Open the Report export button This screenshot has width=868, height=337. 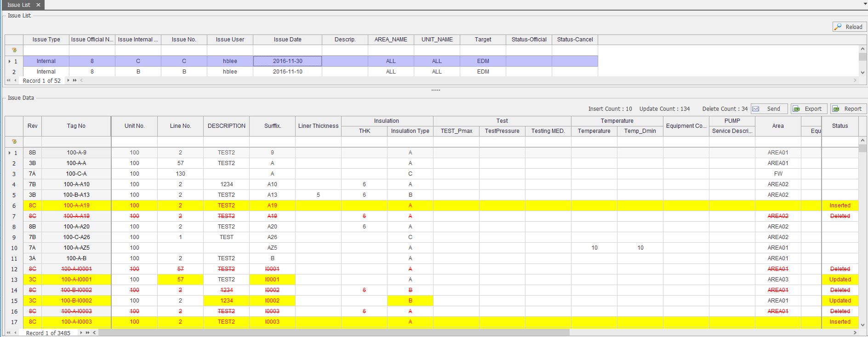tap(848, 109)
